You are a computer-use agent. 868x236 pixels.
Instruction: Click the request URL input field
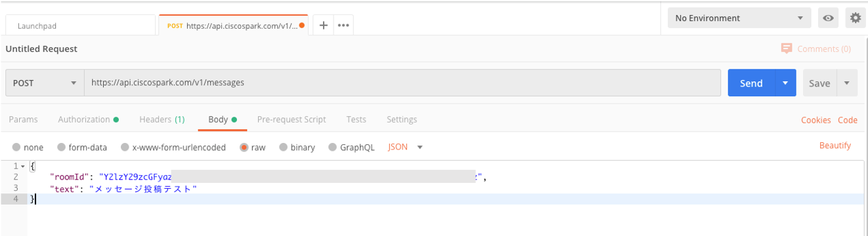coord(402,83)
